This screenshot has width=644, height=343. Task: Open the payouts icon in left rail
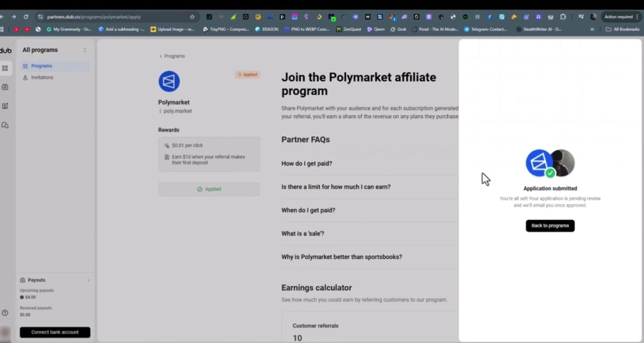pos(5,87)
